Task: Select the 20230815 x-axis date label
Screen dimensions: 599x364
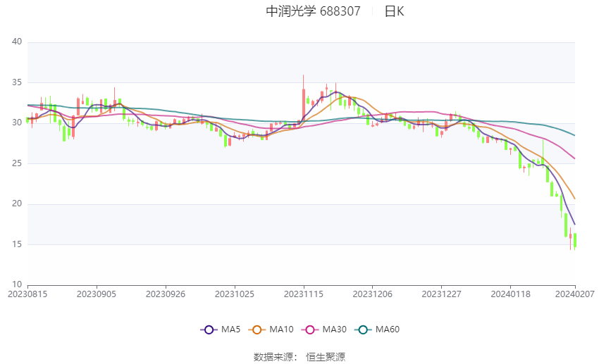Action: (27, 294)
